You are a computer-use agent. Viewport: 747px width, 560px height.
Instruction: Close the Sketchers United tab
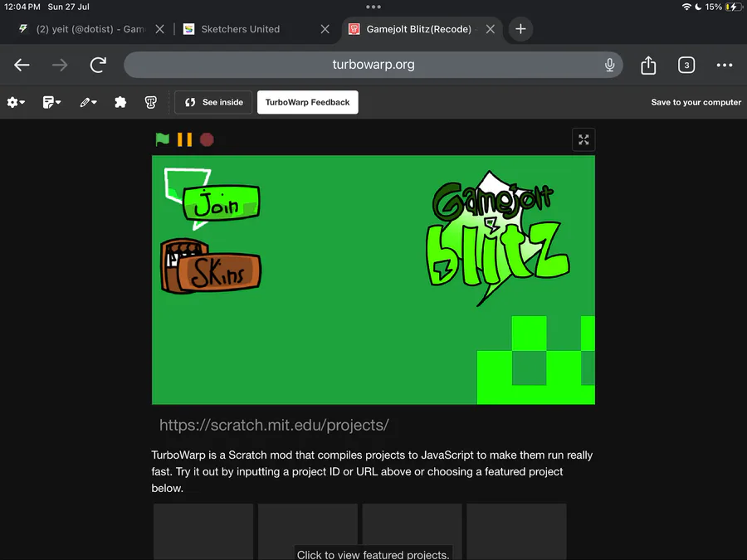click(x=325, y=29)
